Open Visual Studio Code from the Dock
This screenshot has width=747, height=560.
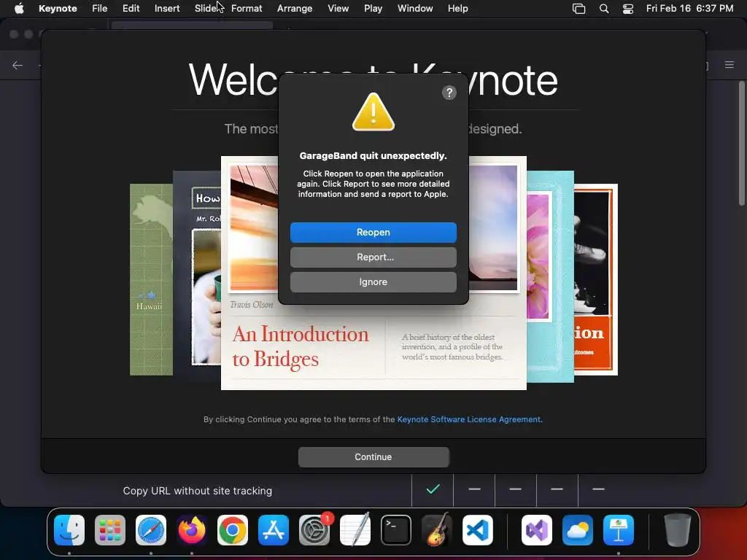coord(478,530)
